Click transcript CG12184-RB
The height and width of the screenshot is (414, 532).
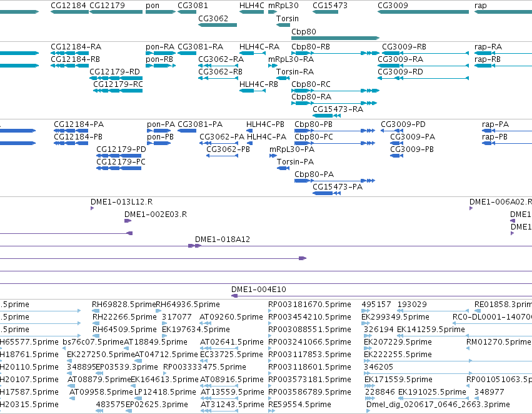point(75,59)
